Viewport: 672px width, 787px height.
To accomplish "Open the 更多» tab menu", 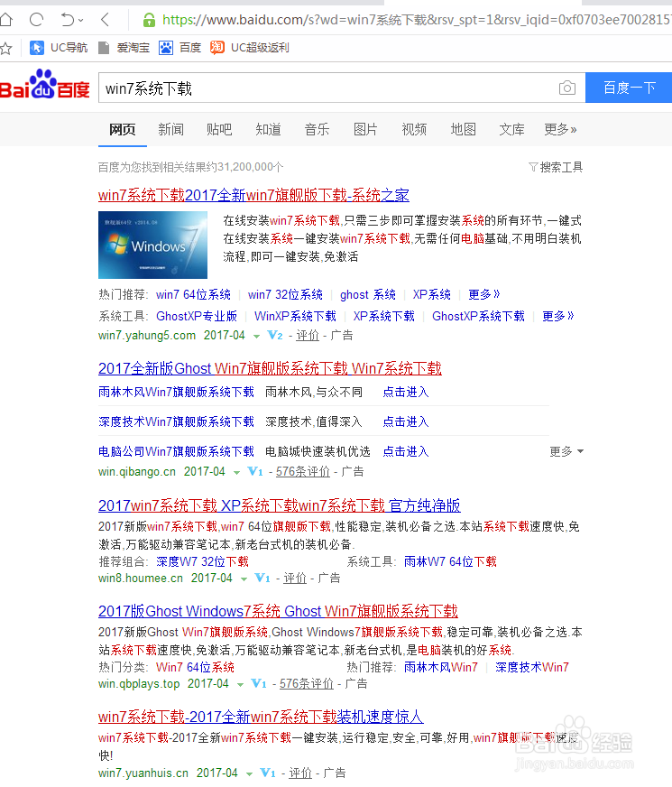I will (x=561, y=129).
